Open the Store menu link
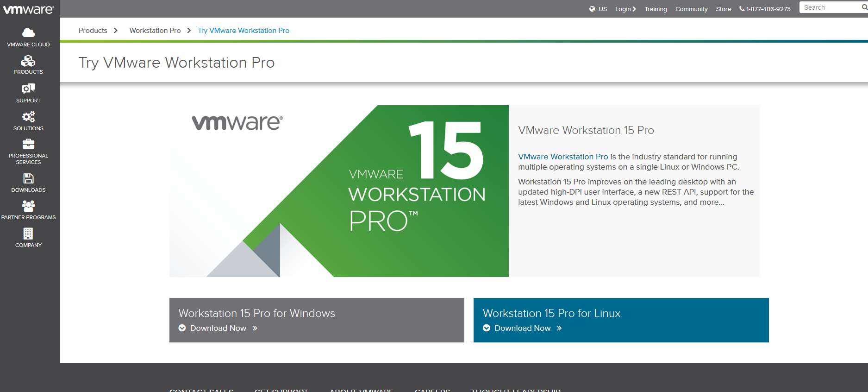Image resolution: width=868 pixels, height=392 pixels. tap(723, 9)
